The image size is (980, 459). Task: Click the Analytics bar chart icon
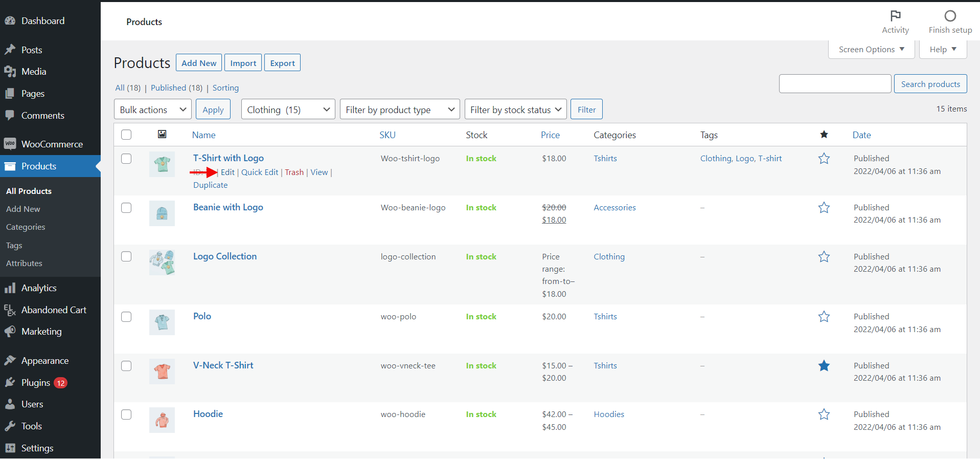[x=10, y=288]
